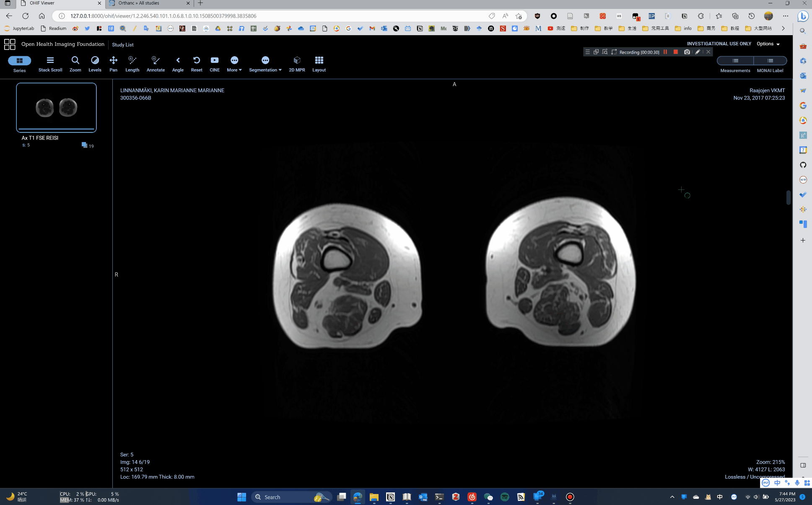Expand the Options menu

pyautogui.click(x=768, y=44)
